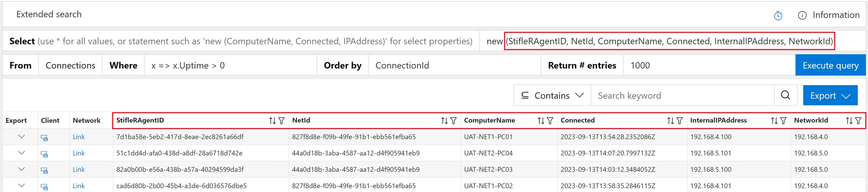Filter the InternalIPAddress column
This screenshot has height=192, width=868.
pos(783,121)
